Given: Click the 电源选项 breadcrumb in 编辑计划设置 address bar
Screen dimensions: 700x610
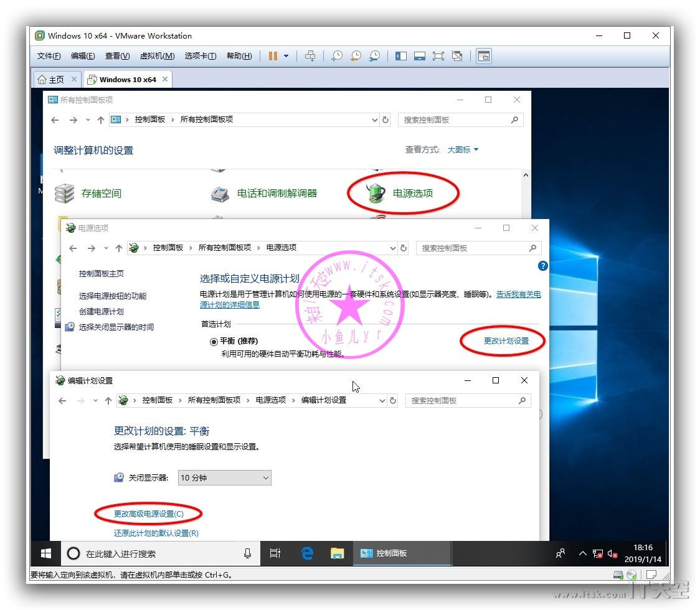Looking at the screenshot, I should pos(270,400).
